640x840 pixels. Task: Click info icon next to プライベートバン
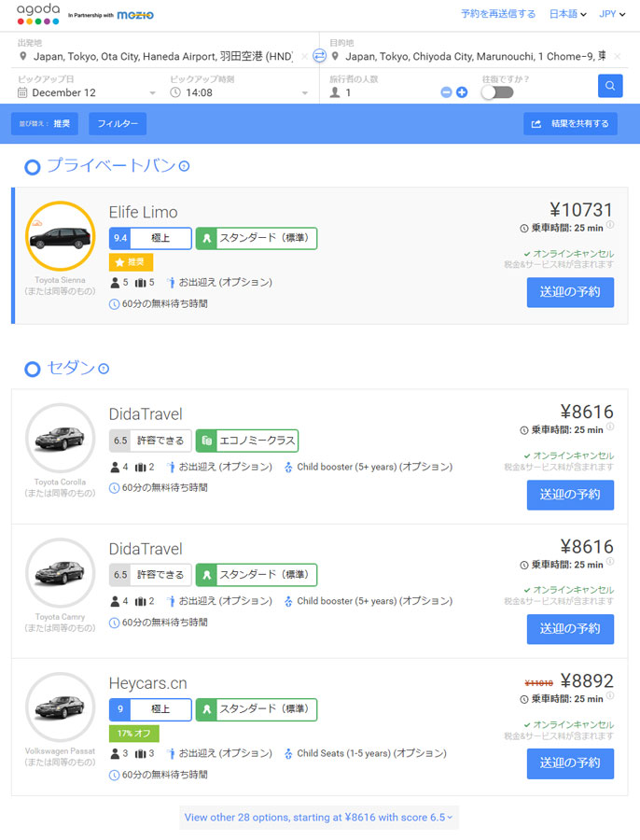(x=184, y=166)
